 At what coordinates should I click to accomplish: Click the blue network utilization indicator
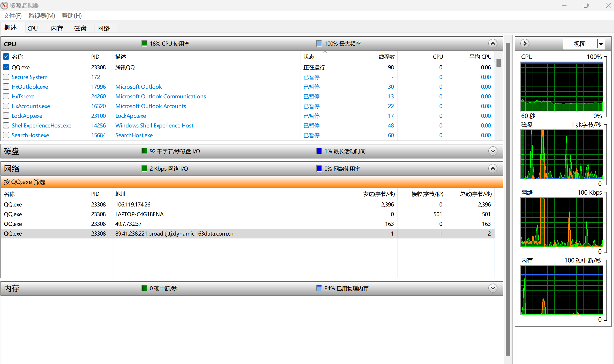319,168
